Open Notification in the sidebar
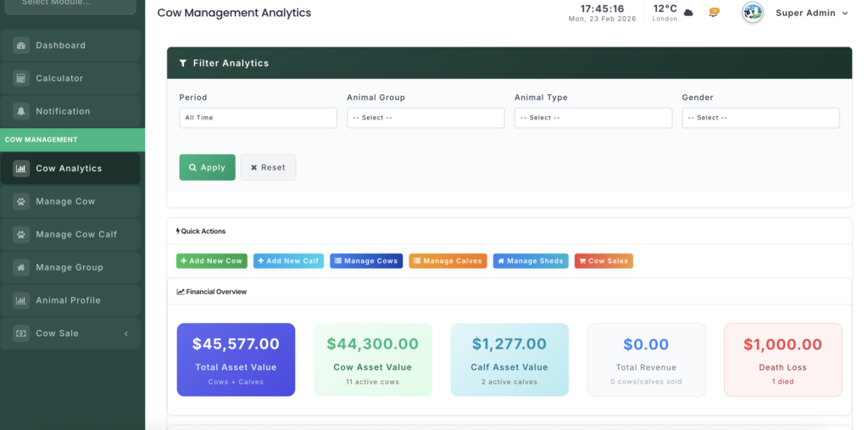This screenshot has height=430, width=868. [x=62, y=112]
